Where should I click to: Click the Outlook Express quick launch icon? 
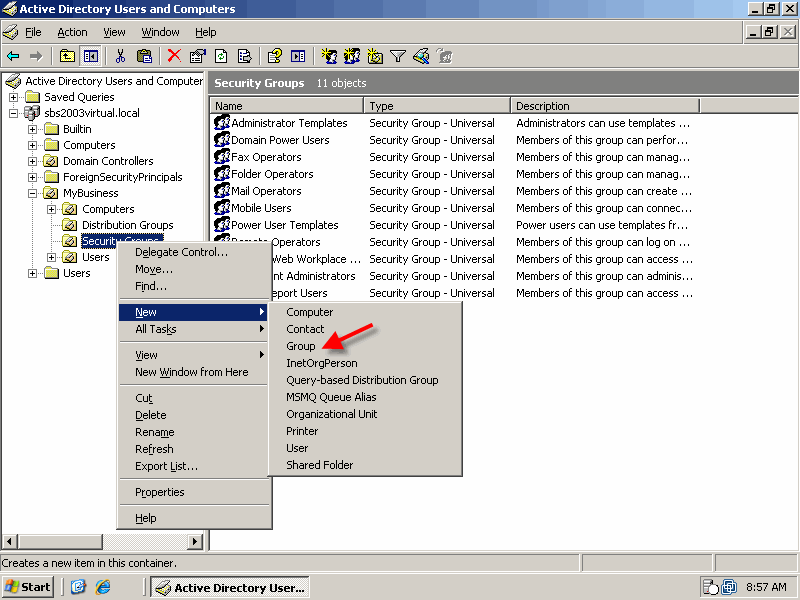pos(78,587)
